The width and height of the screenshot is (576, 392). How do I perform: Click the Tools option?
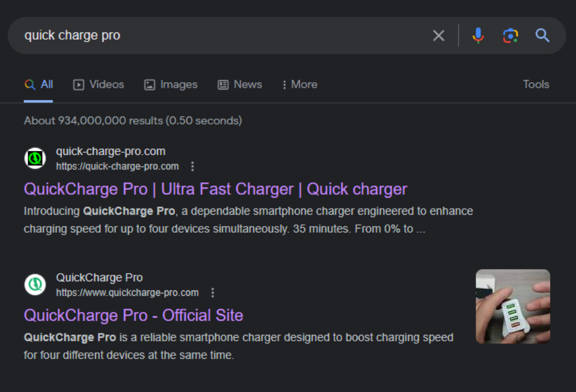(x=536, y=84)
